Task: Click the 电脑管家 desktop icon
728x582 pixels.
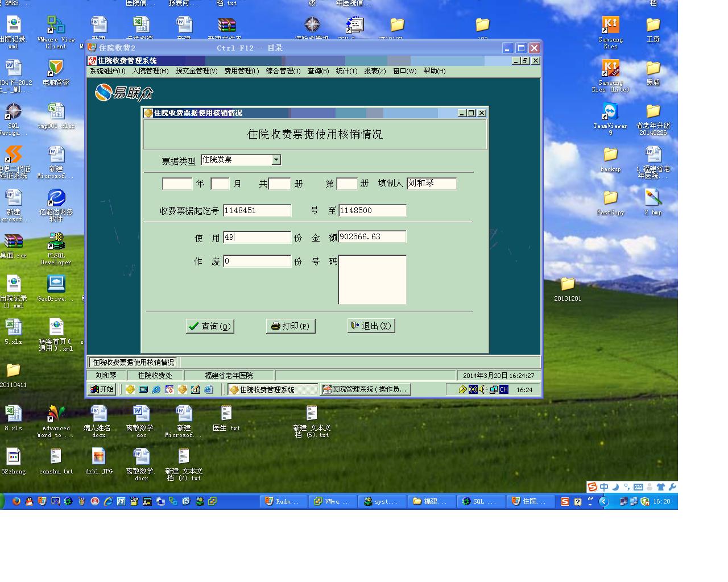Action: 56,72
